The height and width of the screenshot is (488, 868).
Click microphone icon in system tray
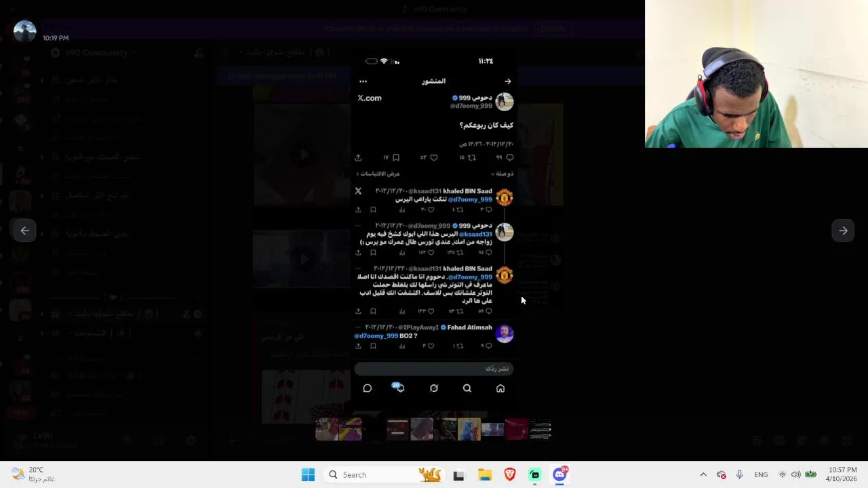click(x=739, y=475)
